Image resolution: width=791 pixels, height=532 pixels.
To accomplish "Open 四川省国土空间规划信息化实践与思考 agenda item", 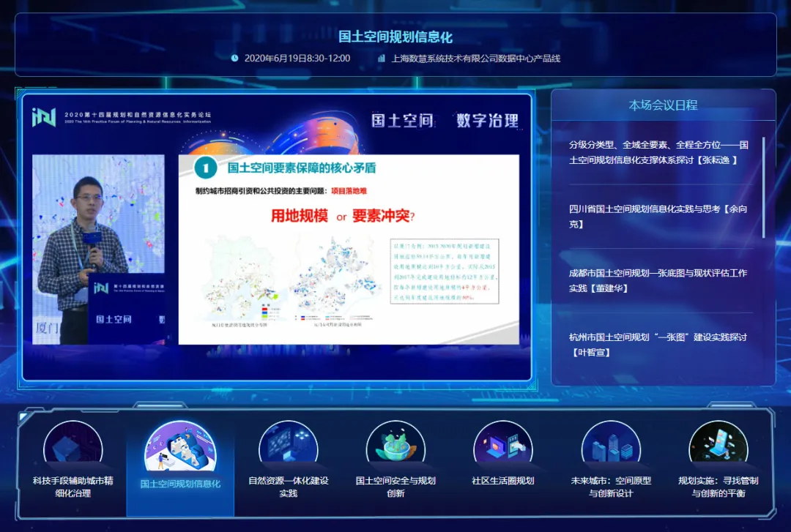I will 658,216.
